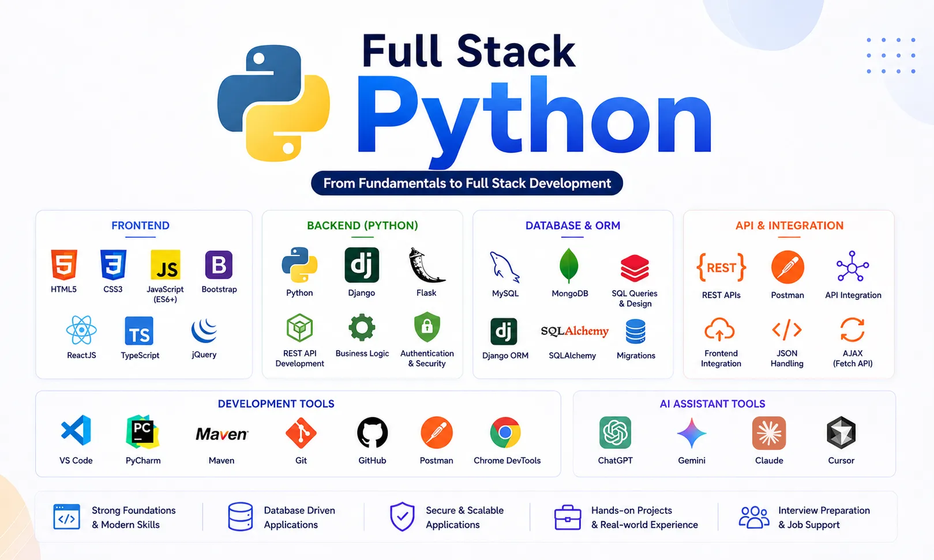Screen dimensions: 934x560
Task: Click the From Fundamentals to Full Stack Development banner
Action: tap(467, 183)
